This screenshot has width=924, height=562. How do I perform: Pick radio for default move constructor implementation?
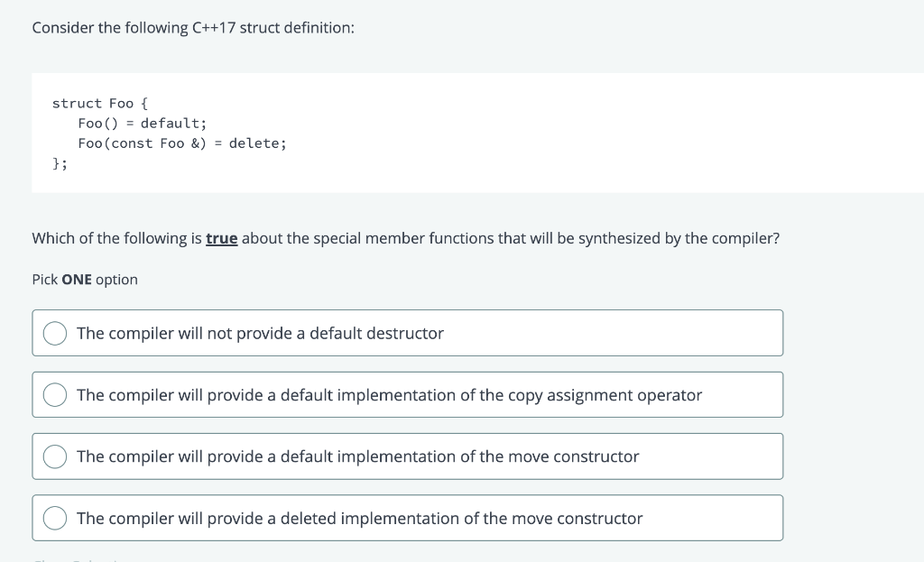[x=55, y=456]
